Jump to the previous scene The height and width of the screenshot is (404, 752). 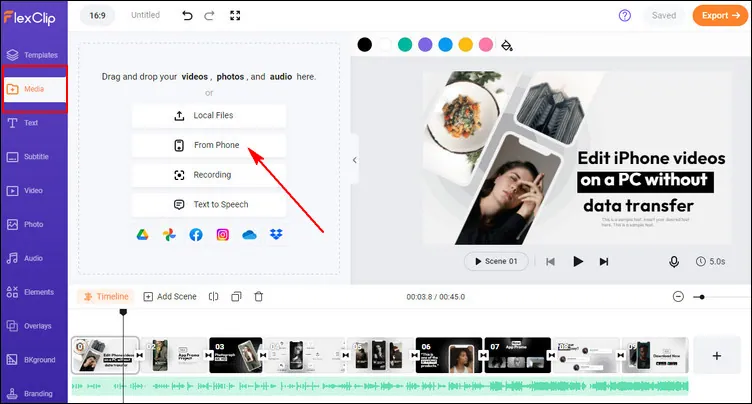(551, 261)
